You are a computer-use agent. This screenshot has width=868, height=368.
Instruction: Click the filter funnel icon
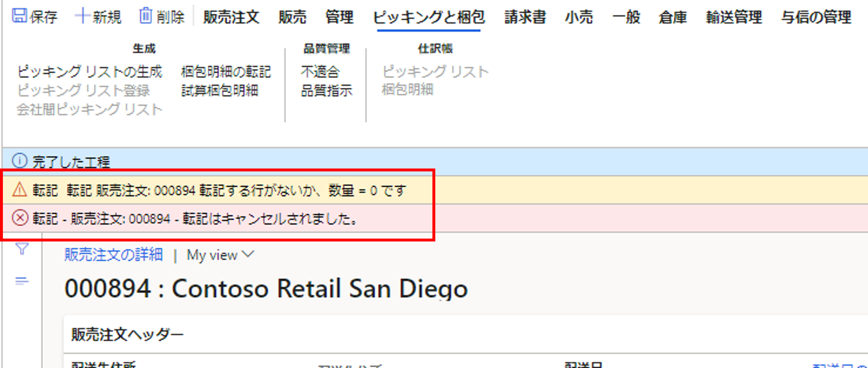tap(22, 249)
